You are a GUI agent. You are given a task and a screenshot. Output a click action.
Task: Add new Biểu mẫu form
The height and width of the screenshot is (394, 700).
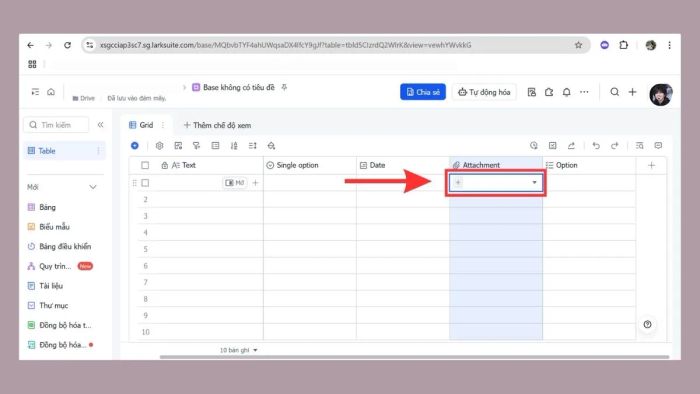(x=54, y=227)
